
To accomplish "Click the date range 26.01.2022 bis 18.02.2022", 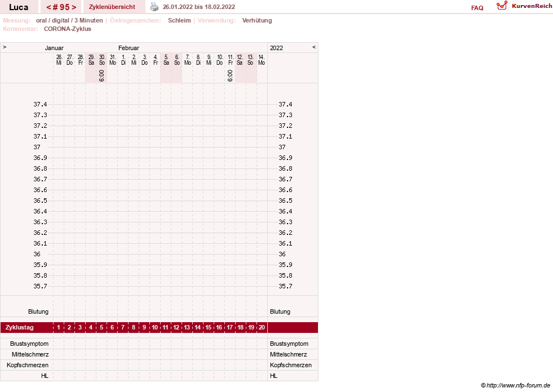I will click(199, 7).
